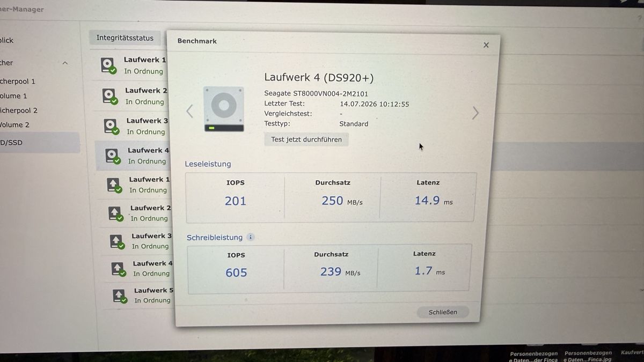The height and width of the screenshot is (362, 644).
Task: Click the Testtyp value Standard
Action: point(354,124)
